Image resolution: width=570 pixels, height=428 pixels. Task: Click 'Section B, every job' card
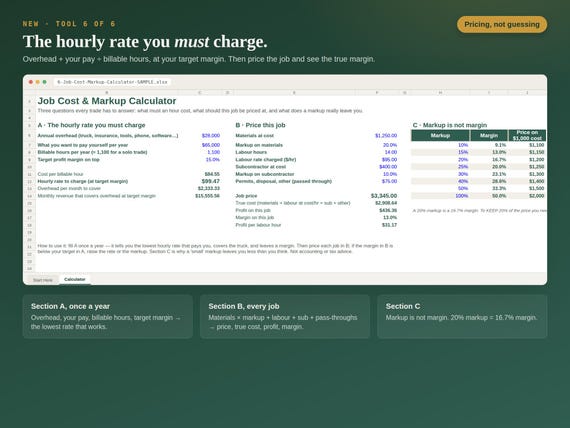(x=285, y=316)
